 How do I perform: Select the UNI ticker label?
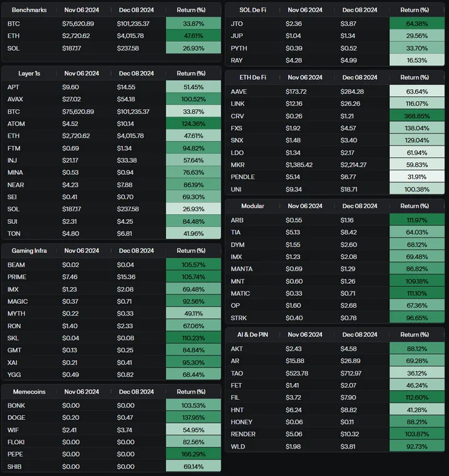pyautogui.click(x=236, y=190)
